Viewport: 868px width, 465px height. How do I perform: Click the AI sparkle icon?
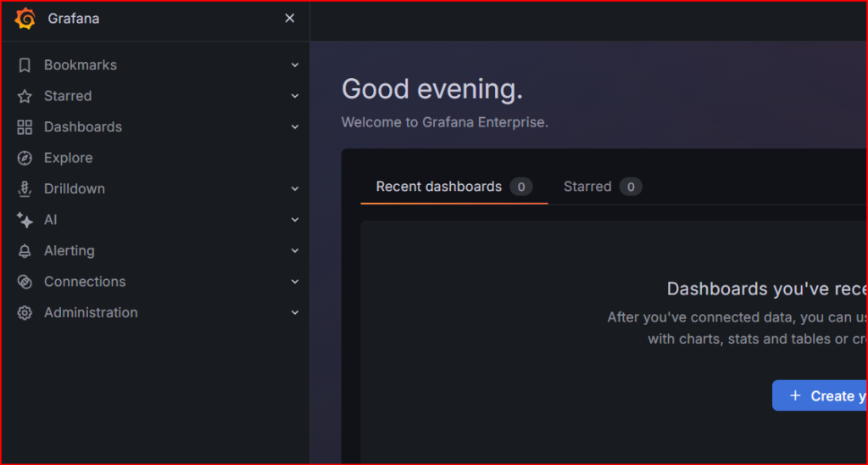25,220
